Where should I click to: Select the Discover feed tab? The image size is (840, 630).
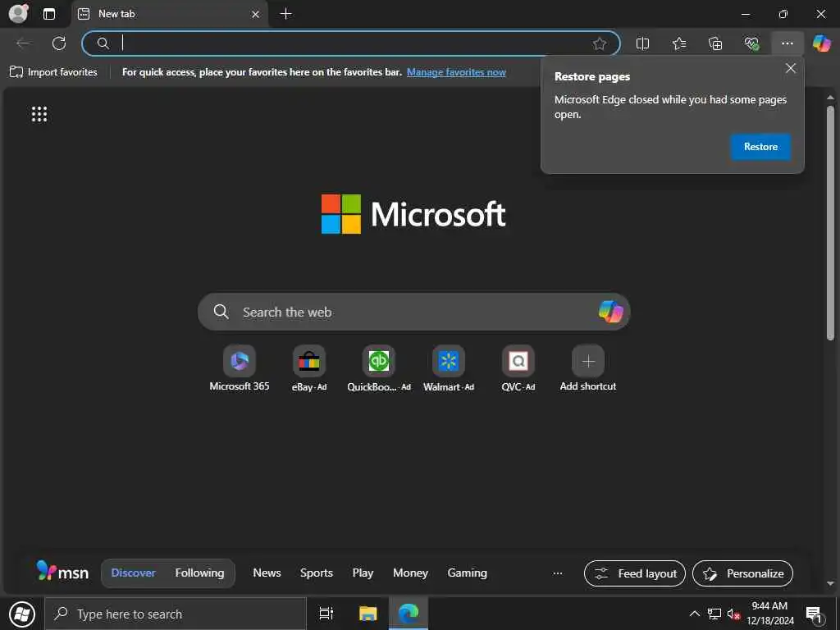[134, 573]
